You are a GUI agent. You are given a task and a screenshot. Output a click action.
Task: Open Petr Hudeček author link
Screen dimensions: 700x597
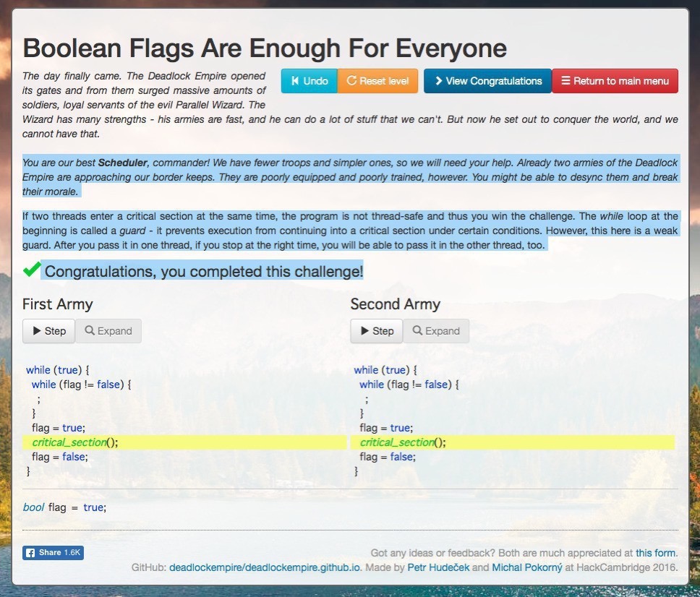(438, 567)
